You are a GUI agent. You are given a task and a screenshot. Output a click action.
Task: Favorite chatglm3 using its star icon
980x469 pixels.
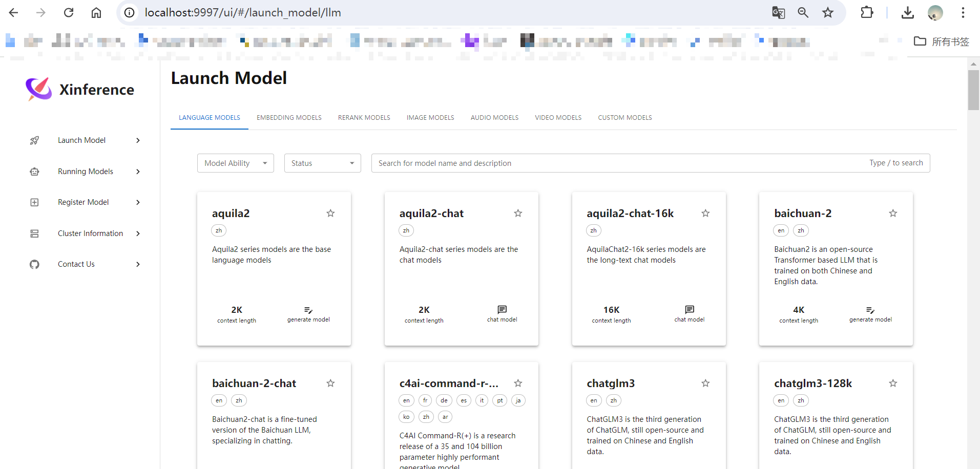705,383
